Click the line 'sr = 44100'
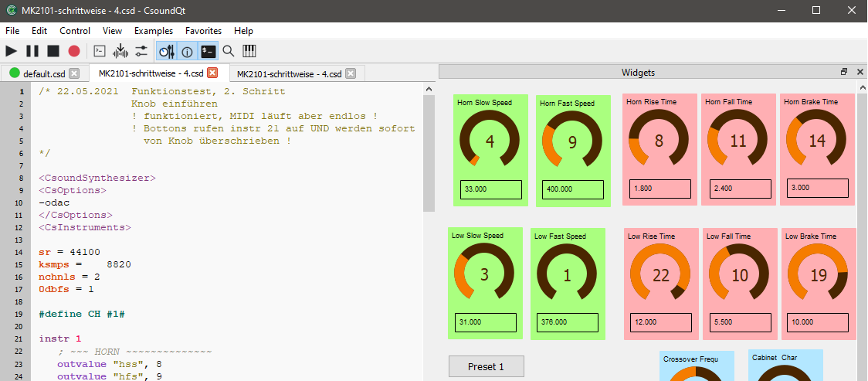Screen dimensions: 868x381 point(70,252)
